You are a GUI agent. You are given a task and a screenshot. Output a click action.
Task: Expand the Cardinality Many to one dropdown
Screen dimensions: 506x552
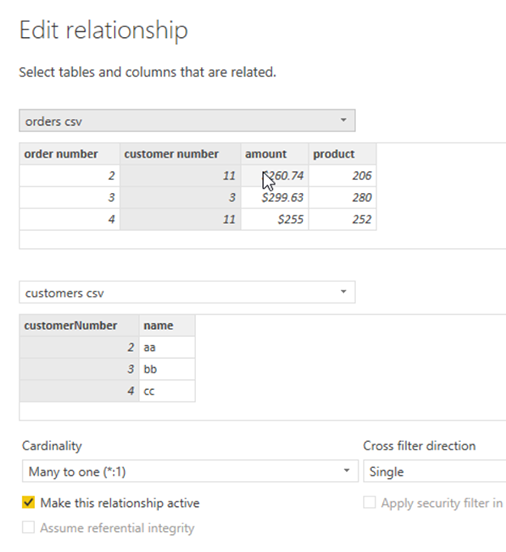[190, 471]
